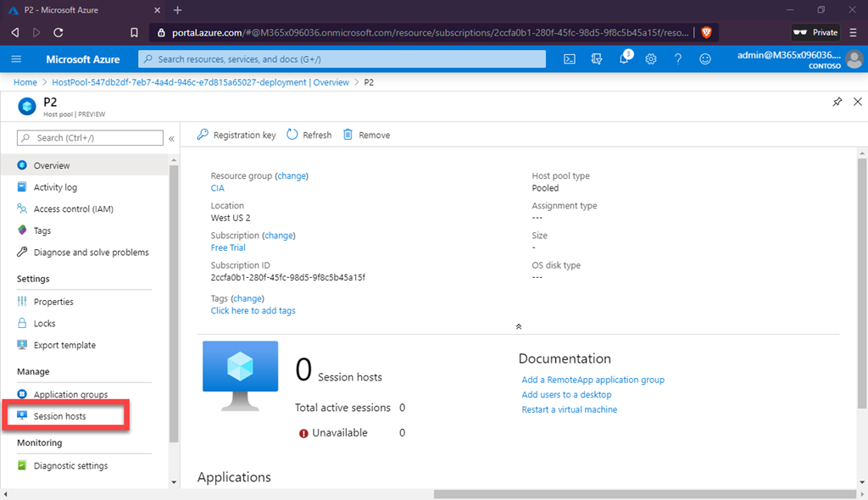Click the help question mark icon
The image size is (868, 500).
click(x=678, y=59)
